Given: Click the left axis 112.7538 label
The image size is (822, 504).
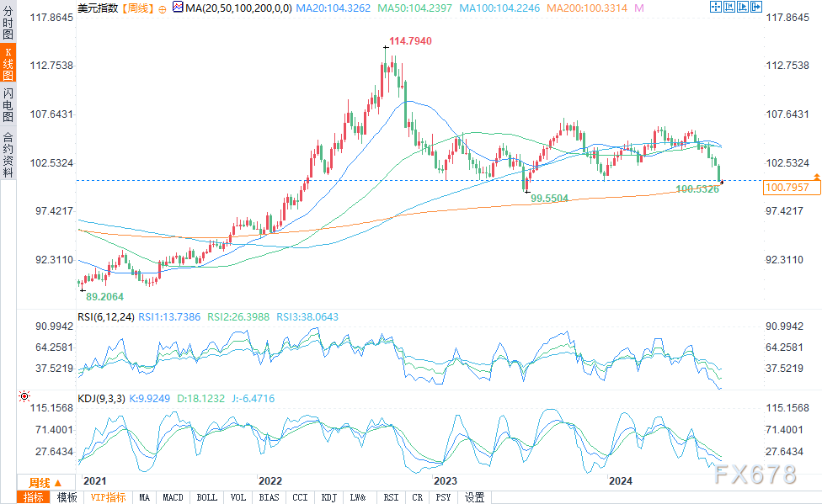Looking at the screenshot, I should (x=51, y=66).
